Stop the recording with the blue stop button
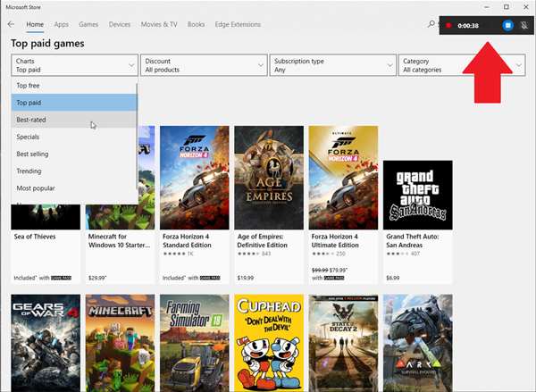The height and width of the screenshot is (392, 536). click(507, 25)
